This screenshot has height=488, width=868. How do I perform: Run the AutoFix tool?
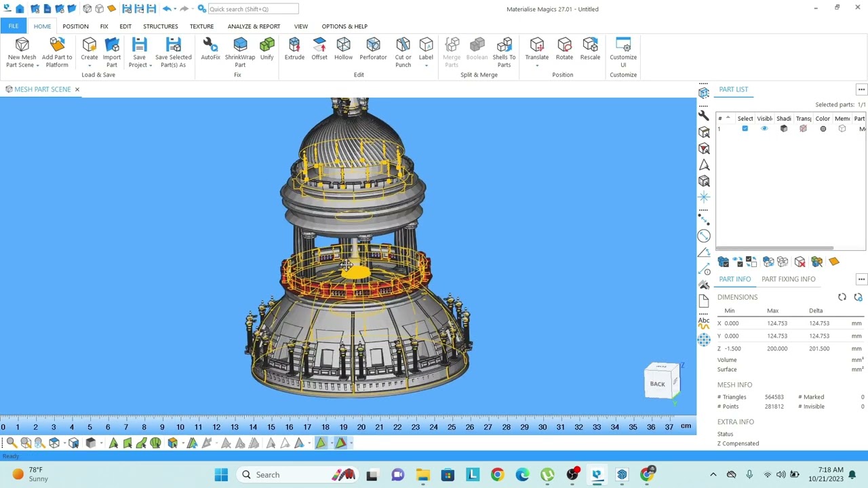[210, 49]
